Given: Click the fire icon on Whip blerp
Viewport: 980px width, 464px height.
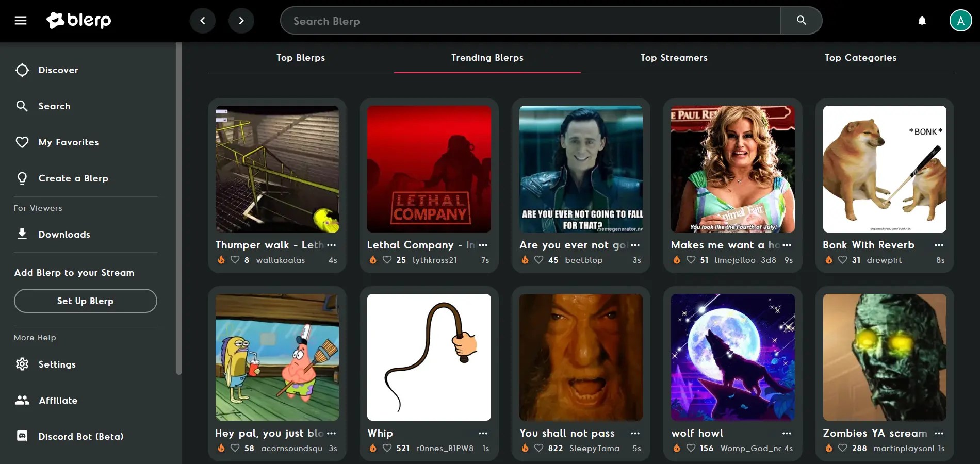Looking at the screenshot, I should [x=373, y=448].
